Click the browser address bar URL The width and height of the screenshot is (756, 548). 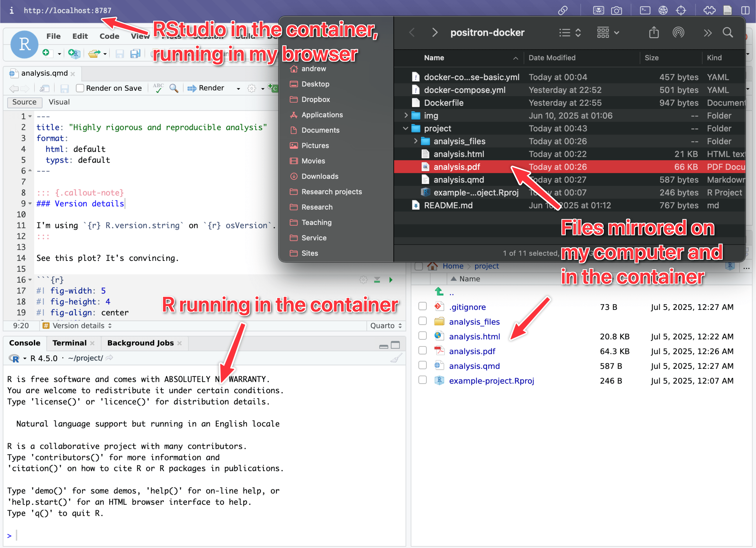(67, 10)
